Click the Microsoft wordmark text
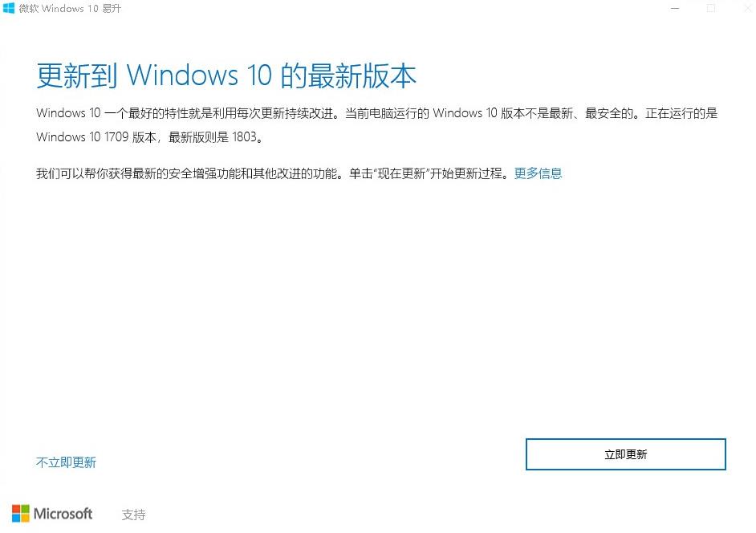The image size is (756, 533). (63, 514)
